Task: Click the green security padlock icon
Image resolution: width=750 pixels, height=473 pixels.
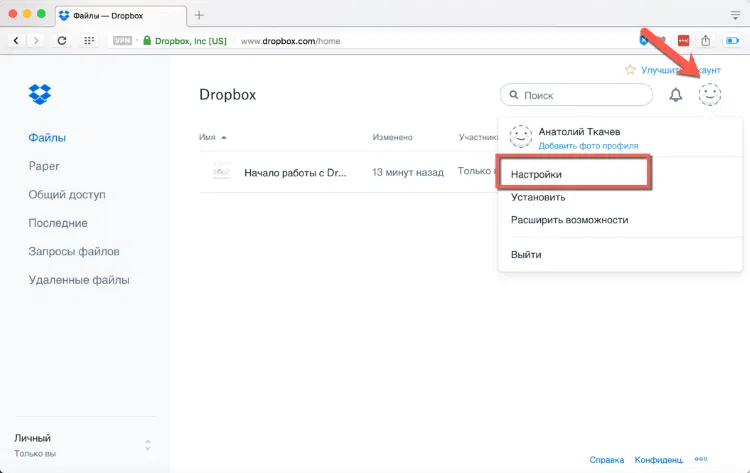Action: (147, 41)
